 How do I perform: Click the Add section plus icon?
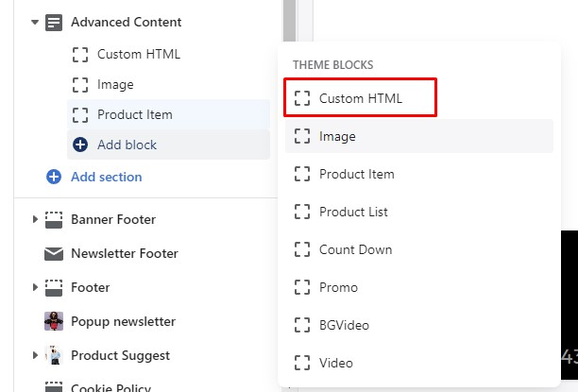(x=54, y=177)
